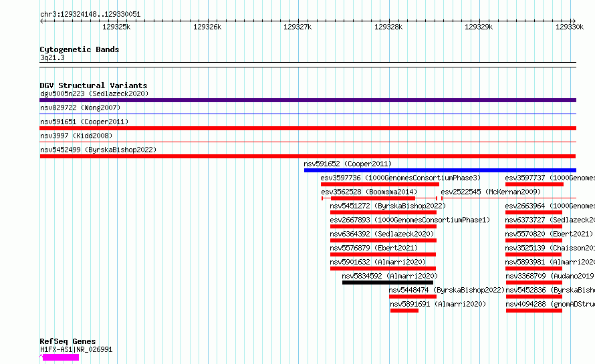Screen dimensions: 595x364
Task: Click nsv5891691 (Almarri2020) variant text
Action: 438,304
